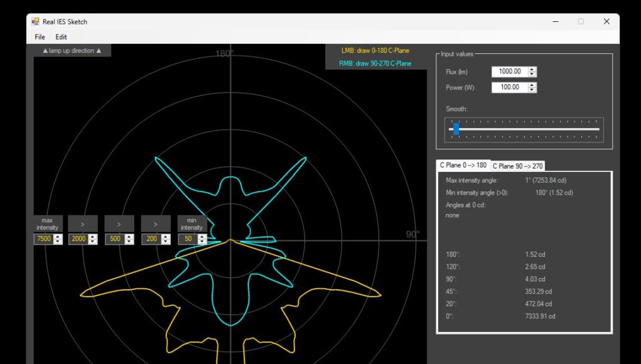Click the Power (W) value field
Viewport: 641px width, 364px height.
(x=509, y=87)
